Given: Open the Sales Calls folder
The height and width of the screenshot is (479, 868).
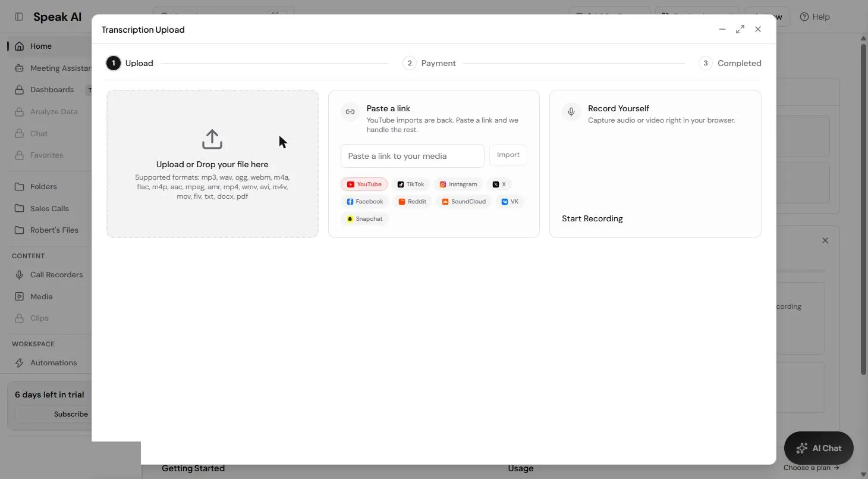Looking at the screenshot, I should pos(51,208).
